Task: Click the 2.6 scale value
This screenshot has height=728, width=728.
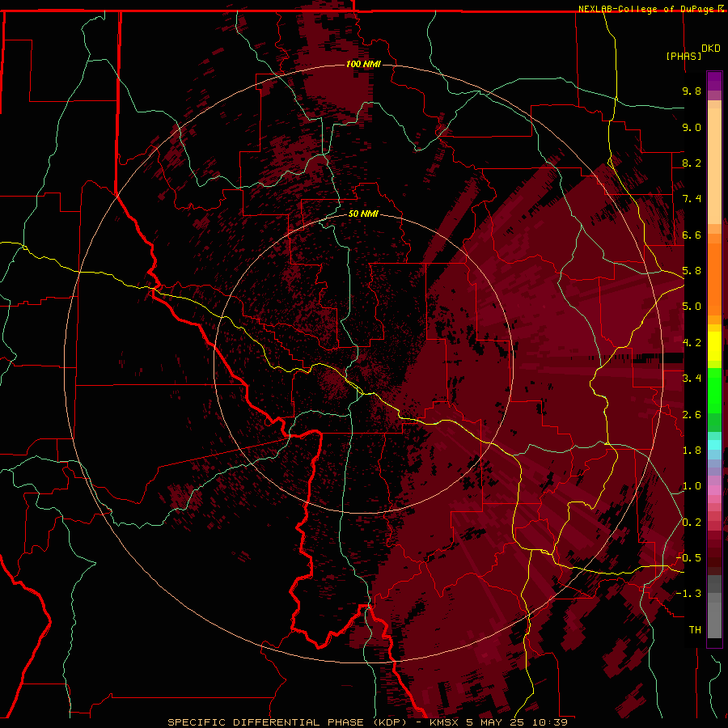Action: point(692,415)
